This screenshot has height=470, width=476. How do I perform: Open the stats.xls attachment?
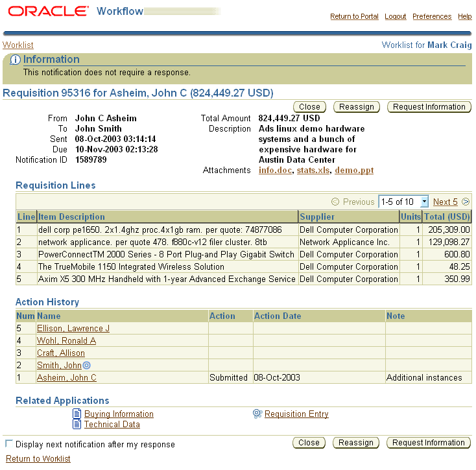point(313,170)
